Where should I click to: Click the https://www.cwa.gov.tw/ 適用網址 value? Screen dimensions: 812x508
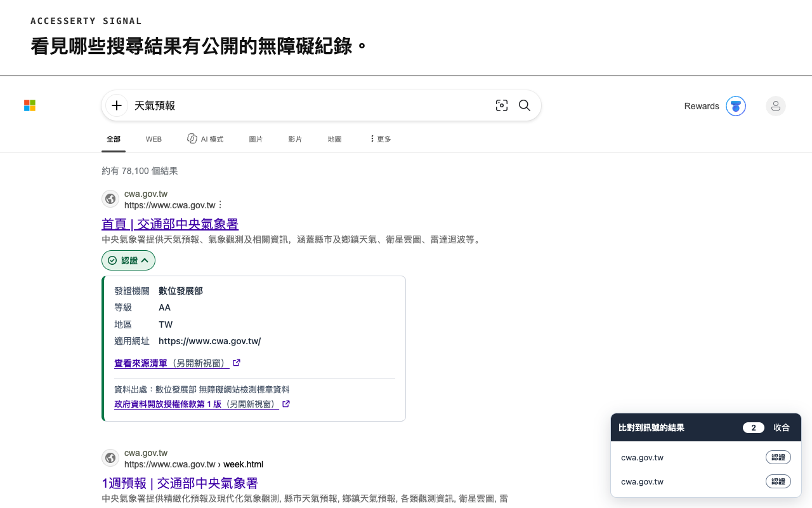coord(209,341)
